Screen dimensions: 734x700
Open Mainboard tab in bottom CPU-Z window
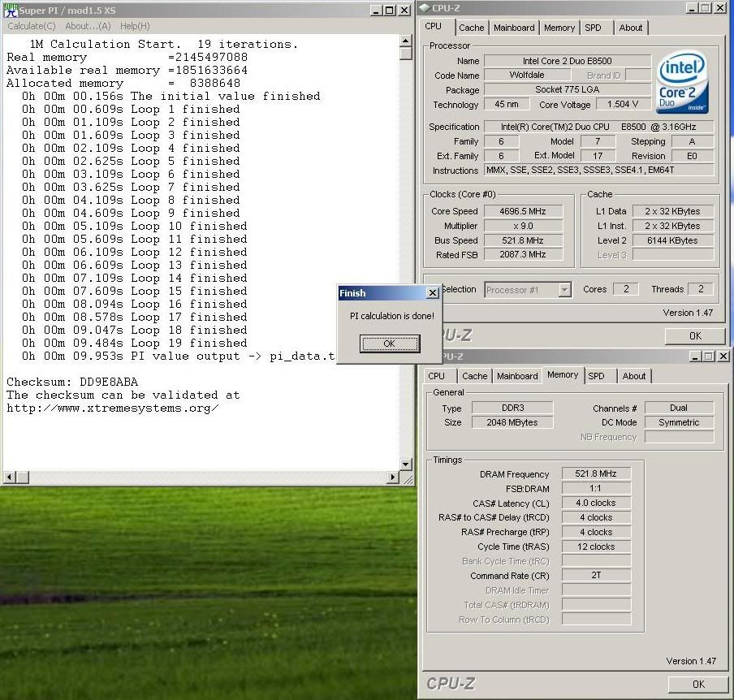[x=517, y=376]
